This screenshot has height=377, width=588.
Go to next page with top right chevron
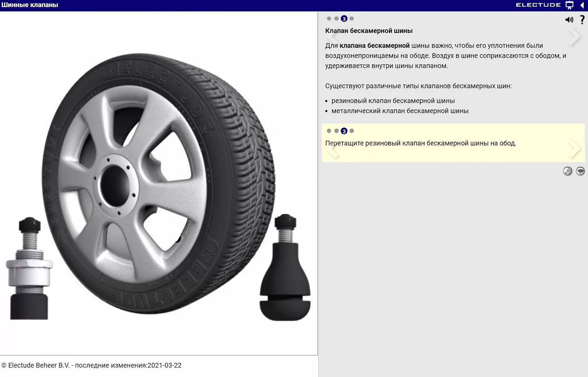(575, 36)
